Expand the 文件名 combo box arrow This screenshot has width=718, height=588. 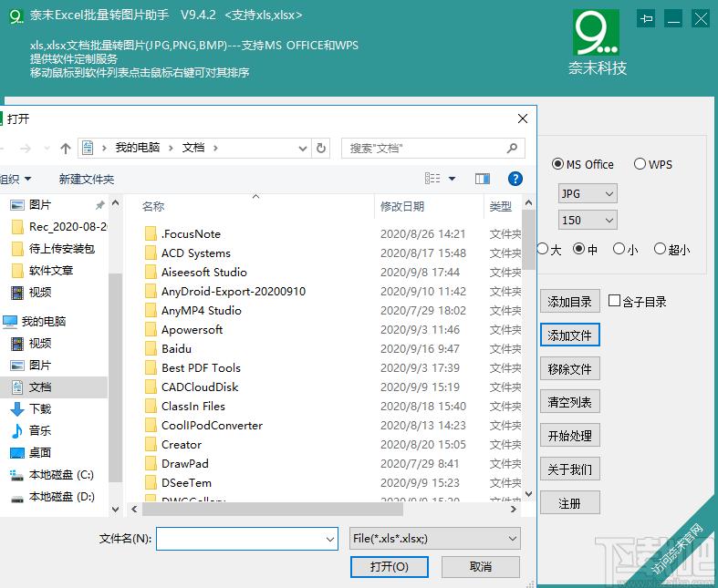click(329, 539)
